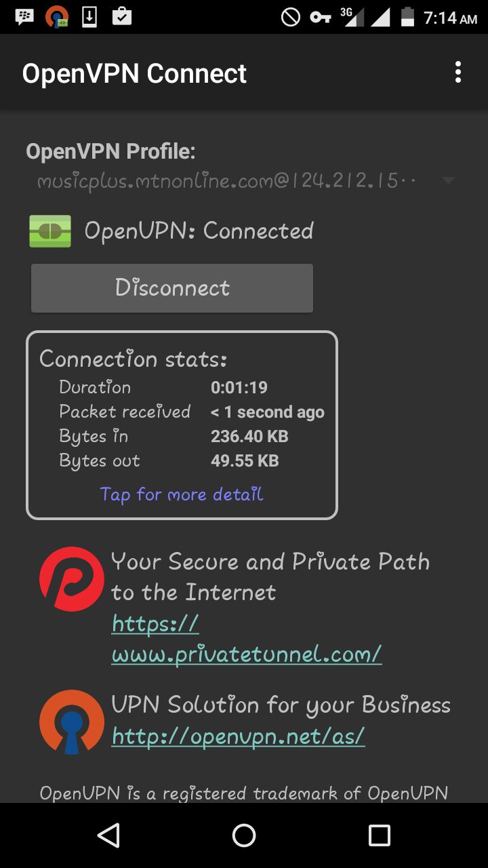Tap the Connection stats box
Viewport: 488px width, 868px height.
(182, 425)
